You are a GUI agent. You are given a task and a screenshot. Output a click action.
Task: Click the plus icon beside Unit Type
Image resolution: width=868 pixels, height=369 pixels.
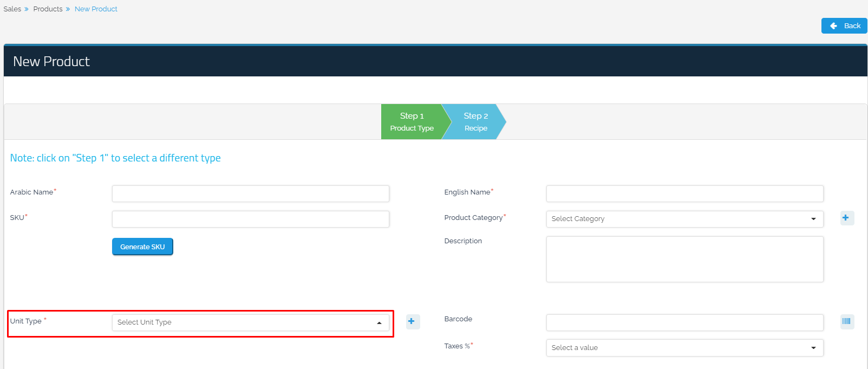(x=412, y=321)
